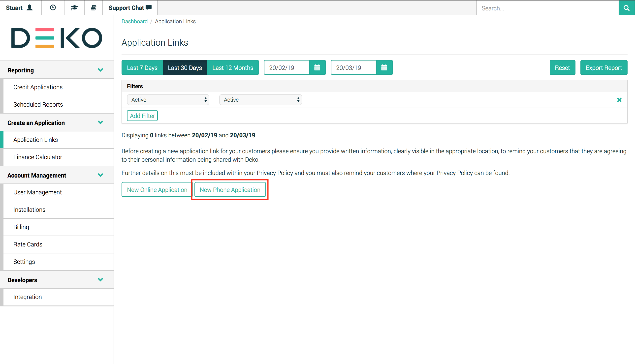Click the magnifying glass search button

click(626, 8)
